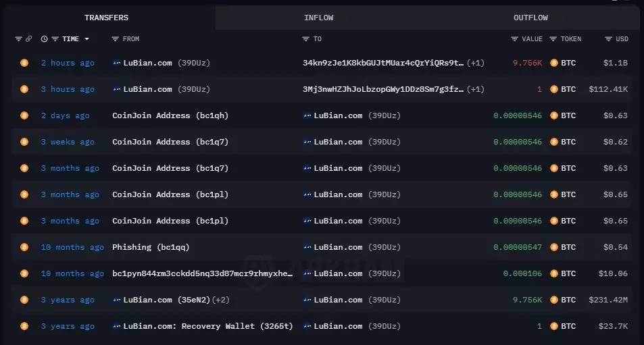Screen dimensions: 644x345
Task: Click the leftmost filter icon in the header
Action: [x=18, y=39]
